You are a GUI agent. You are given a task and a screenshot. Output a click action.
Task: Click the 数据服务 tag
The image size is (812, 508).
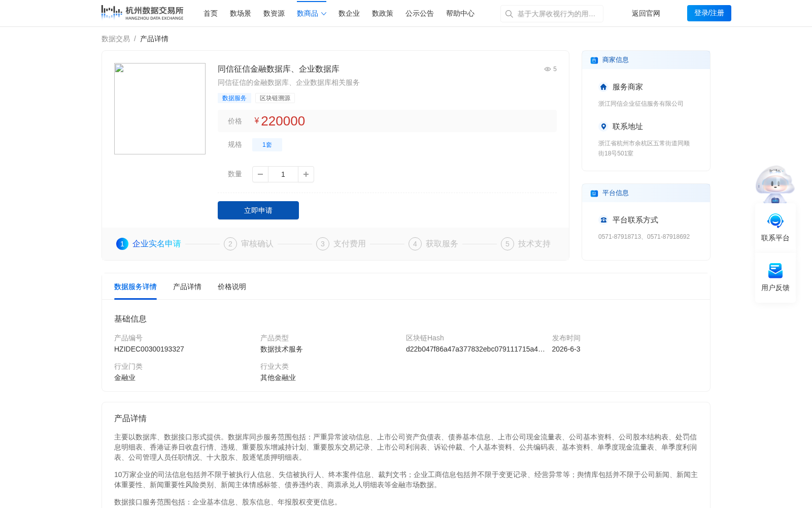click(234, 98)
